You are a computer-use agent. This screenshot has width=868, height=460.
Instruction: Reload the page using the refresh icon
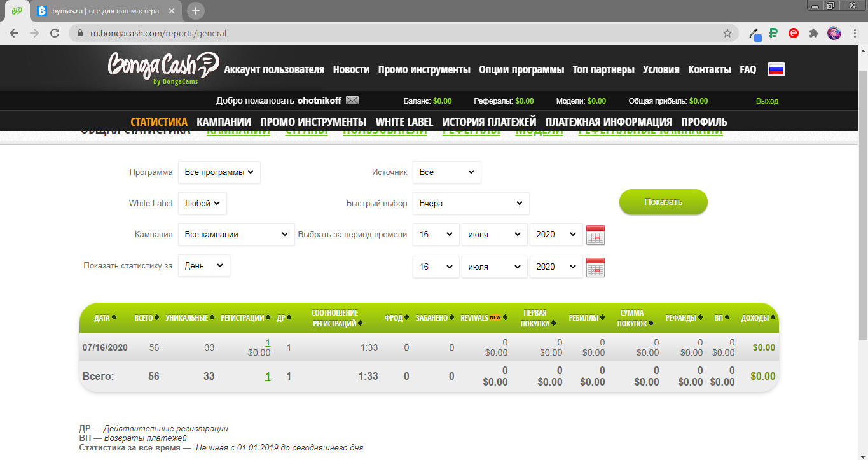tap(55, 33)
